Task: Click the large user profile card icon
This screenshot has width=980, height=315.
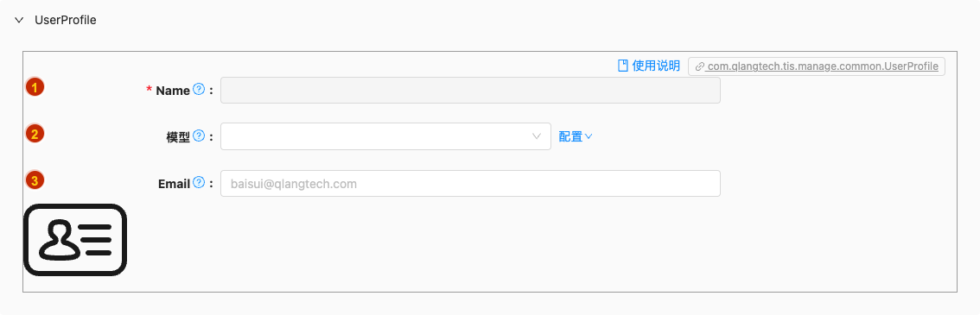Action: (x=75, y=240)
